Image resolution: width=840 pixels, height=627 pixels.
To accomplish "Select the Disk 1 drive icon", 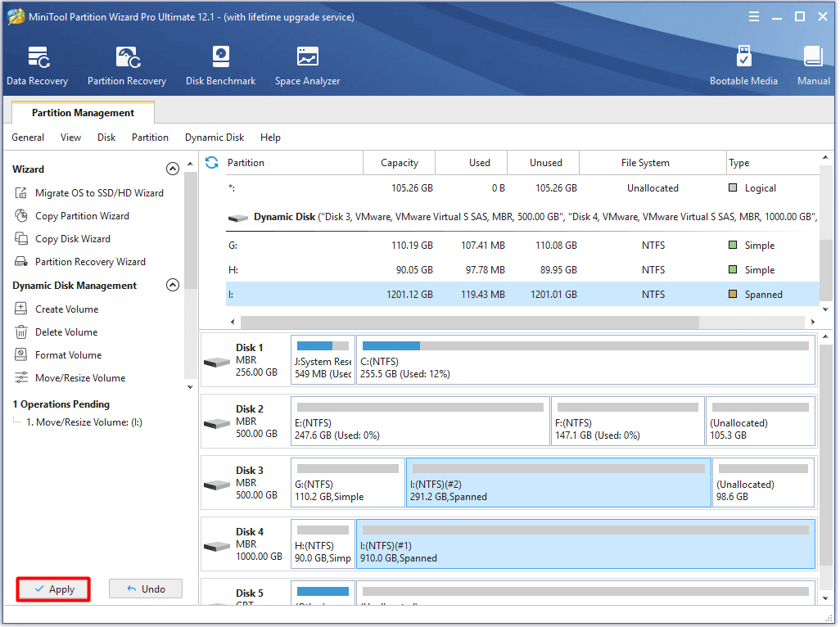I will tap(217, 363).
